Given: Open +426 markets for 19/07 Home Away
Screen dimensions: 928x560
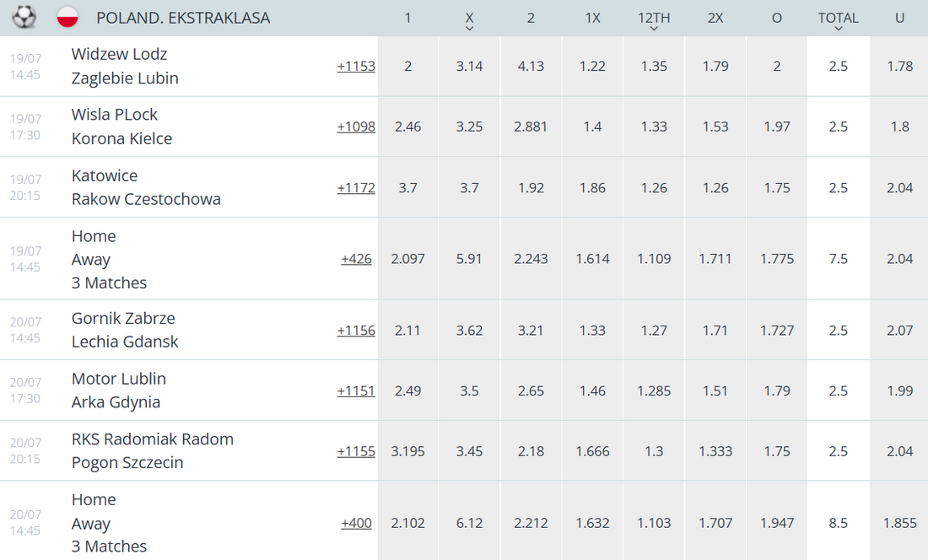Looking at the screenshot, I should pyautogui.click(x=356, y=258).
